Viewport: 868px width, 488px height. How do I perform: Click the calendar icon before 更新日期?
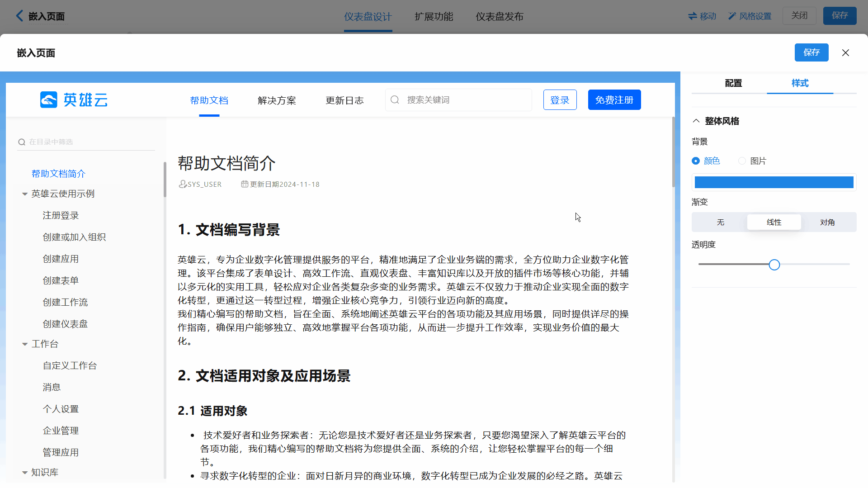pos(245,184)
